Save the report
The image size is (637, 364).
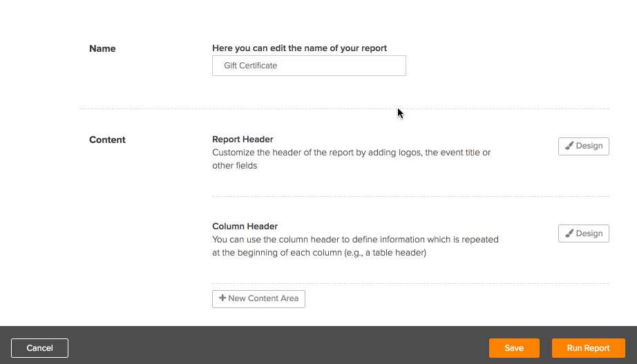(514, 348)
